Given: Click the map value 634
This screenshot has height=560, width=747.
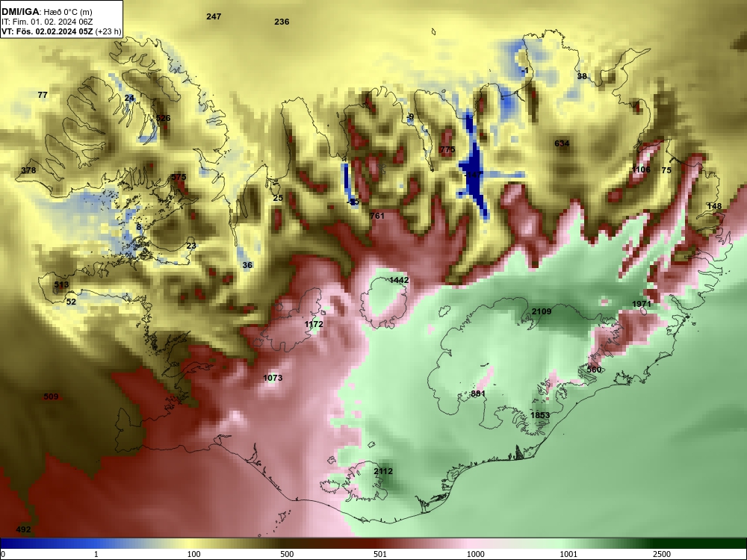Looking at the screenshot, I should click(x=562, y=143).
